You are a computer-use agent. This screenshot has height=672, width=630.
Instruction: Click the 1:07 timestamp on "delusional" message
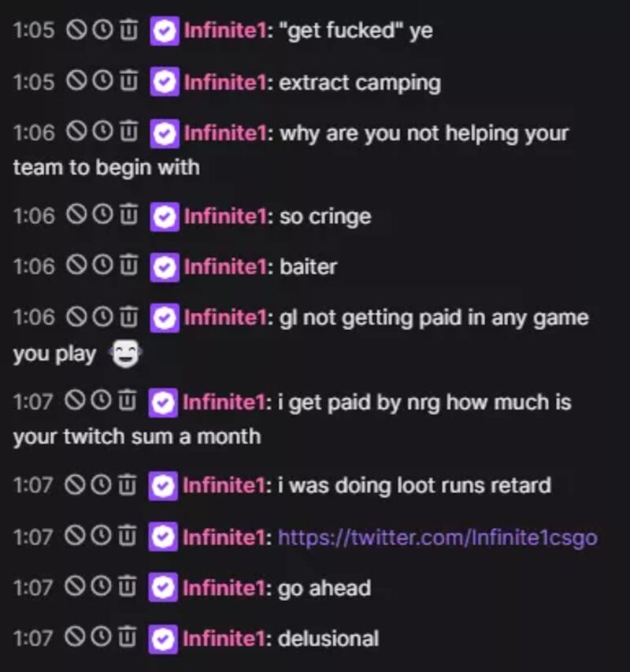[34, 637]
